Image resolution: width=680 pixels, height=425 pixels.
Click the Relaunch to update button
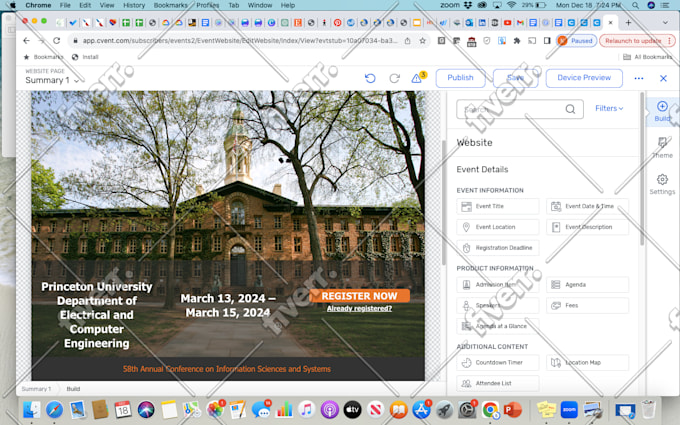(x=637, y=41)
